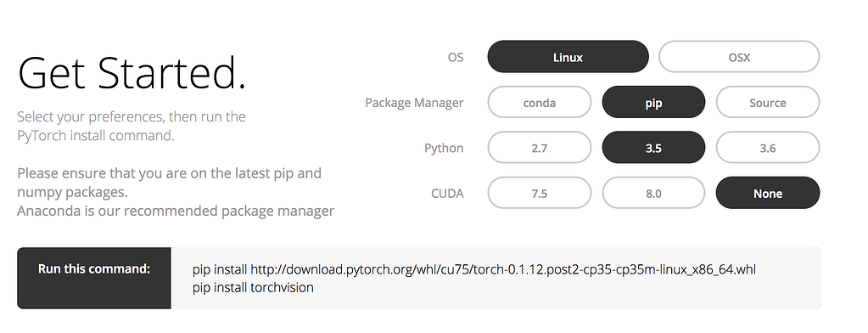Viewport: 868px width, 333px height.
Task: Click the 'pip install torchvision' command line
Action: coord(253,288)
